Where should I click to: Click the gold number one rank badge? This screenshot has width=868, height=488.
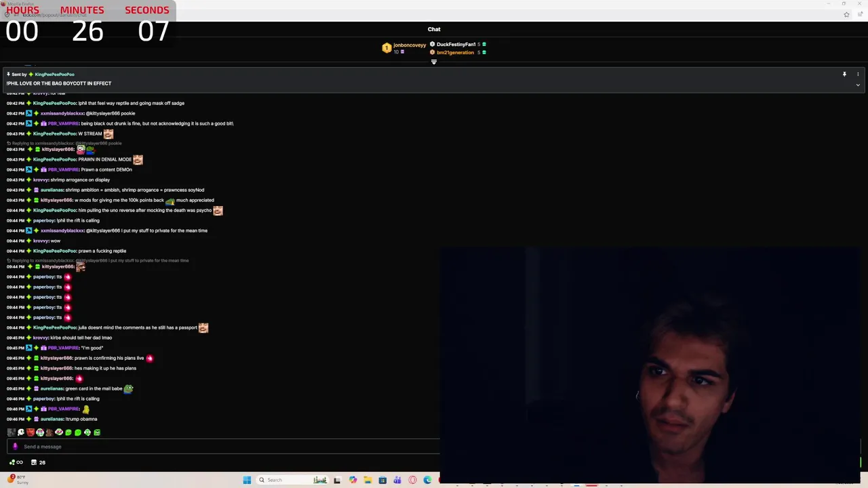[387, 48]
